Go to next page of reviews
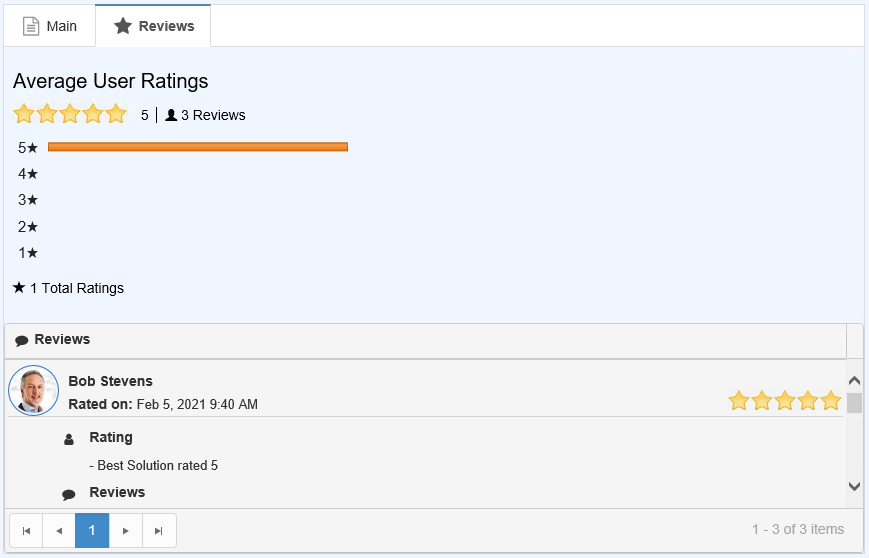This screenshot has width=869, height=558. pyautogui.click(x=126, y=531)
